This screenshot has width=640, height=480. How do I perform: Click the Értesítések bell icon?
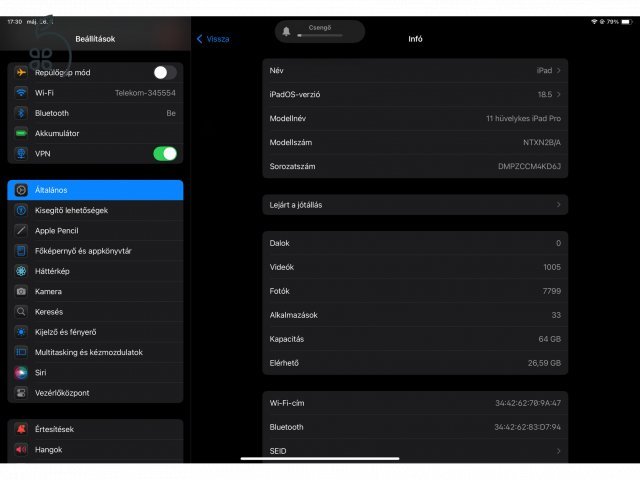pyautogui.click(x=21, y=429)
